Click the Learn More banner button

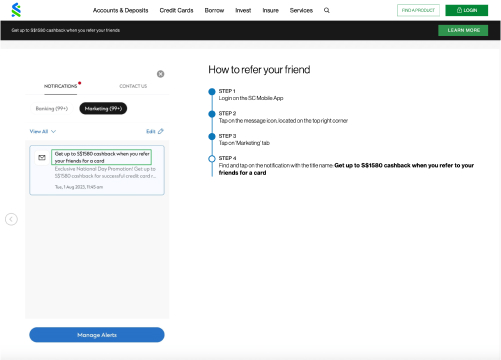463,30
